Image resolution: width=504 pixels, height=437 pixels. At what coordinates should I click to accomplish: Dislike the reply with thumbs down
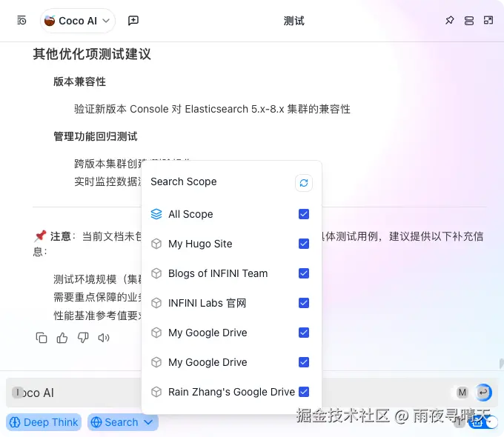pos(83,338)
